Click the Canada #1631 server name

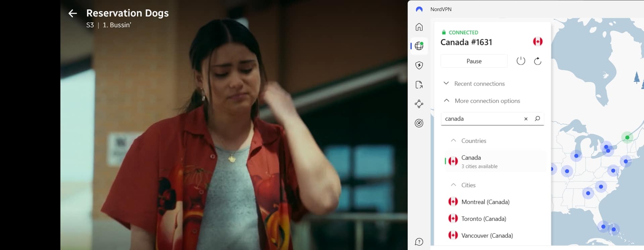(466, 42)
